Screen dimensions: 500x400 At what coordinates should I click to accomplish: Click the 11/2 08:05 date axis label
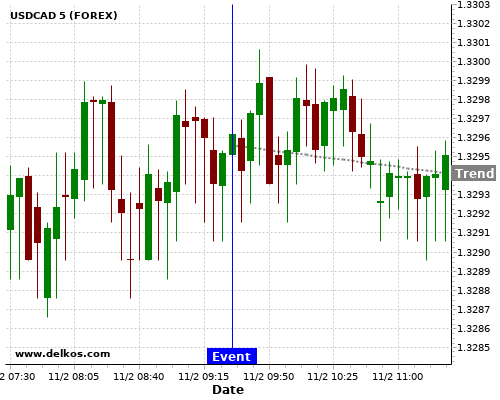[x=74, y=377]
